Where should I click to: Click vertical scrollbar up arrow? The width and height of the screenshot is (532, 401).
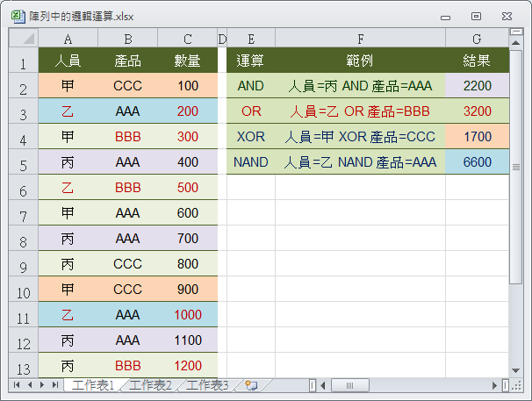pyautogui.click(x=515, y=43)
